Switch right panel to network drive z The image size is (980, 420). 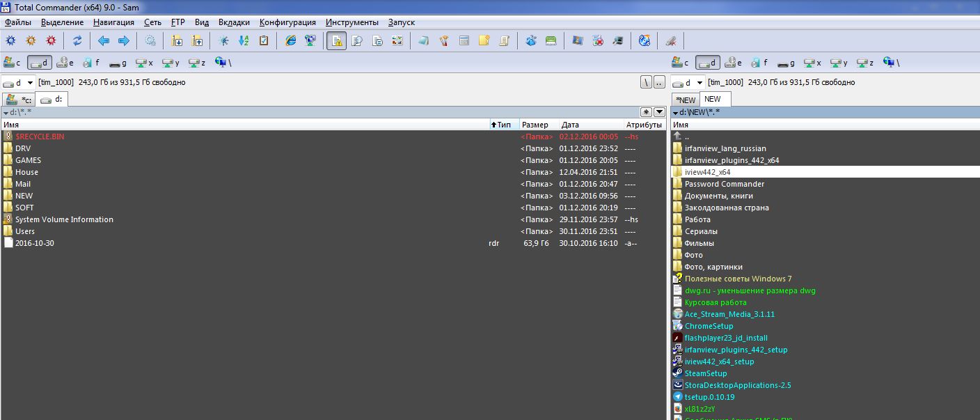pos(866,63)
